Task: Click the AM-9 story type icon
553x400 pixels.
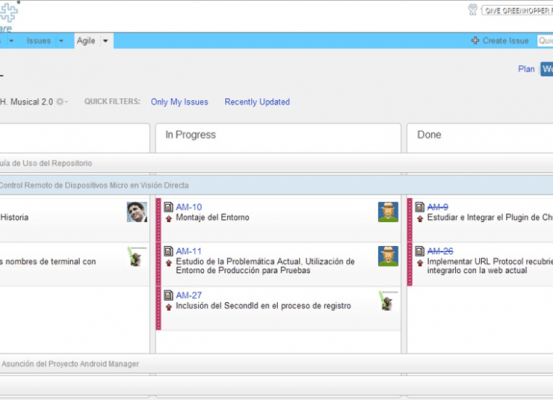Action: click(420, 207)
